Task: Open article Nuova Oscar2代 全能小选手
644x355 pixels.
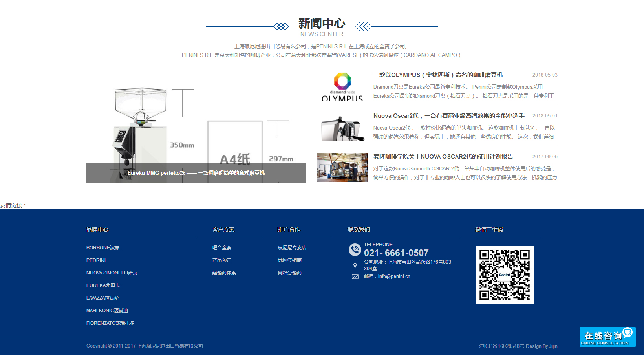Action: tap(449, 116)
